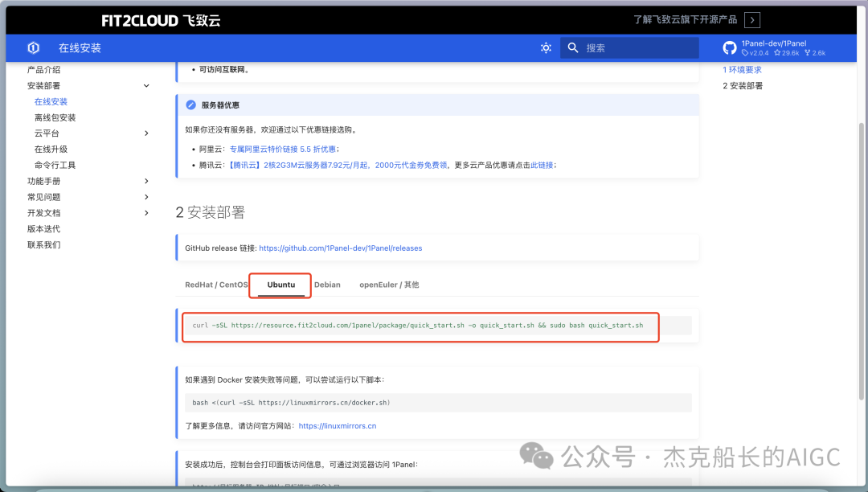Viewport: 868px width, 492px height.
Task: Expand the 常见问题 sidebar chevron
Action: point(146,197)
